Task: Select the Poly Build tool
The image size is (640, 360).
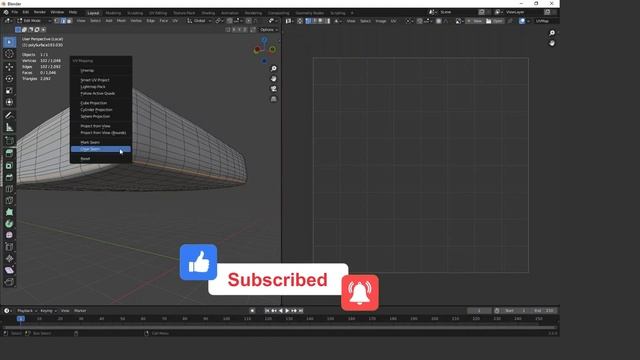Action: [9, 212]
